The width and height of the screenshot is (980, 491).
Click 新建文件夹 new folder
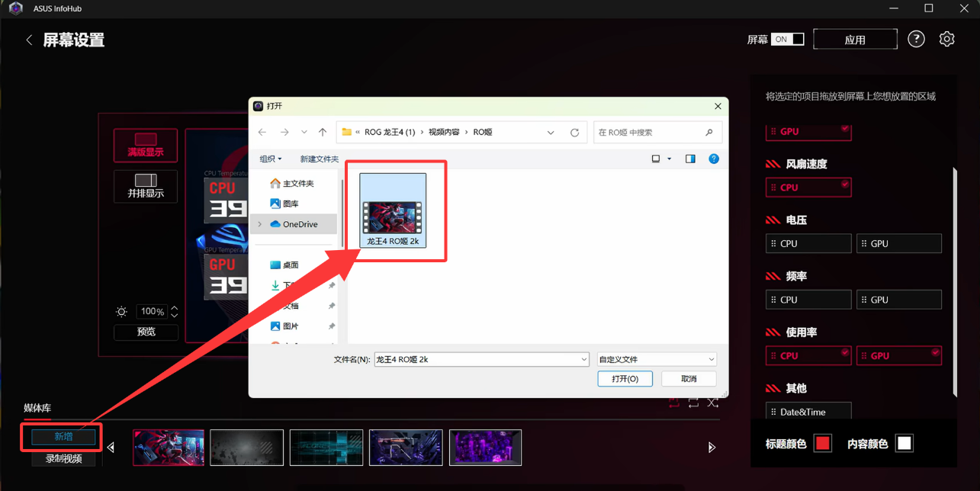point(319,159)
